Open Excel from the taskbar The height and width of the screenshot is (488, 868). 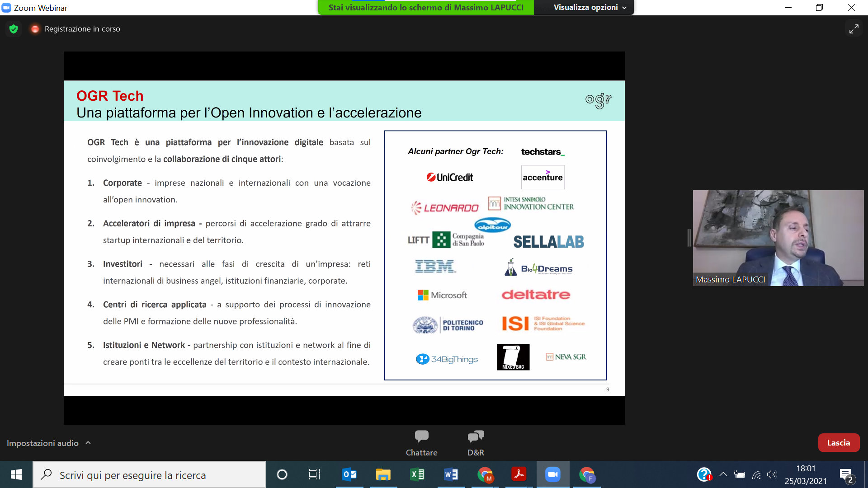pyautogui.click(x=417, y=474)
